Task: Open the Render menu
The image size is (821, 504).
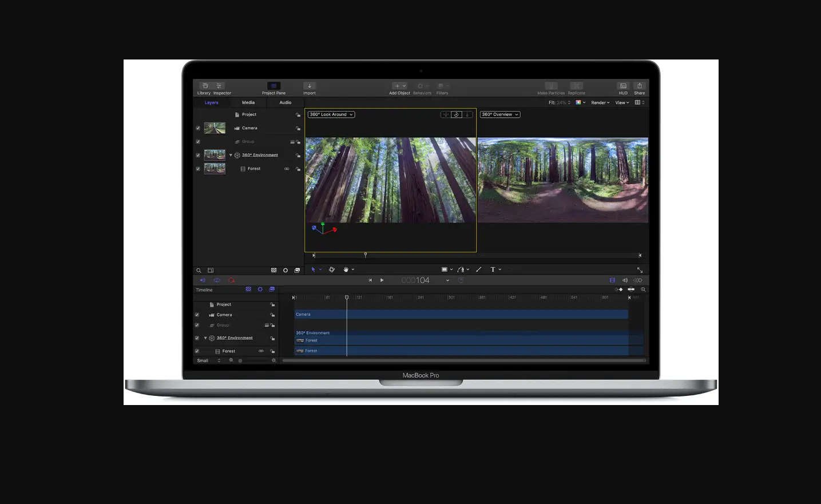Action: pyautogui.click(x=600, y=102)
